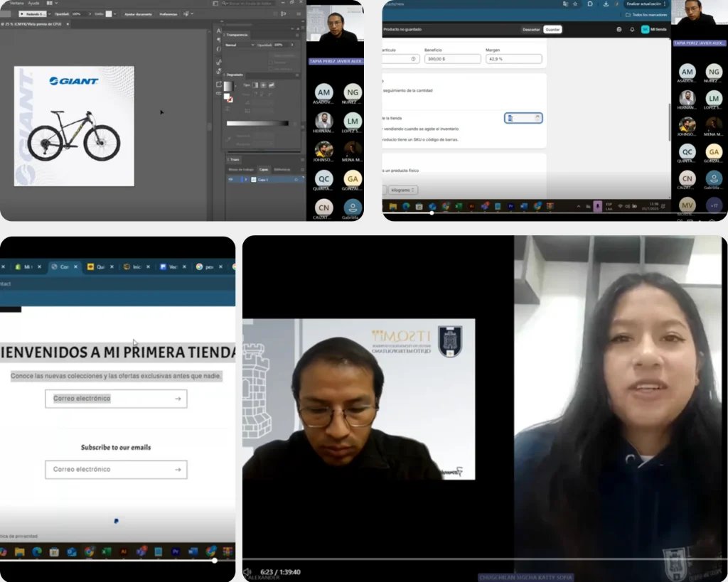Select the radial gradient type in the Degradado panel
Viewport: 728px width, 582px height.
tap(264, 85)
